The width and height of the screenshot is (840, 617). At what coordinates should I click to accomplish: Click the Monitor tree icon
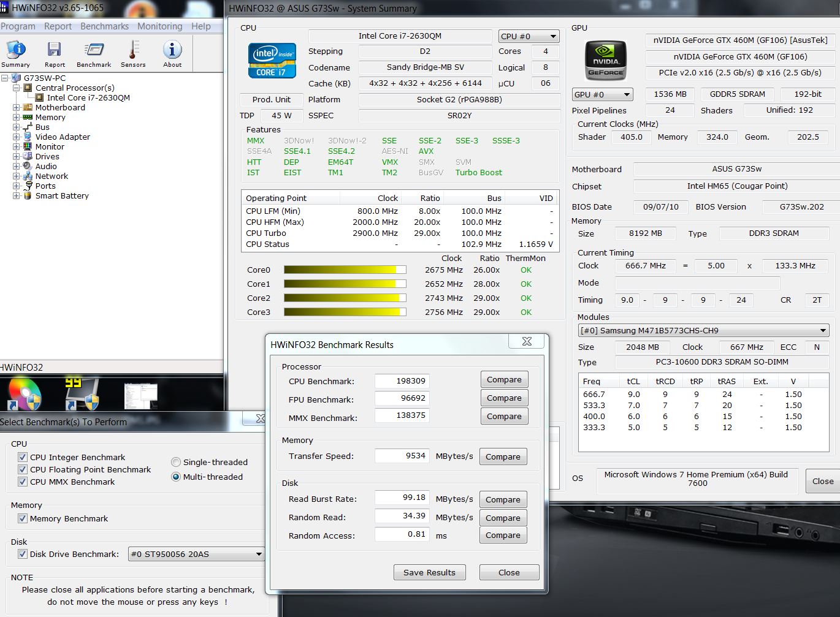click(28, 146)
